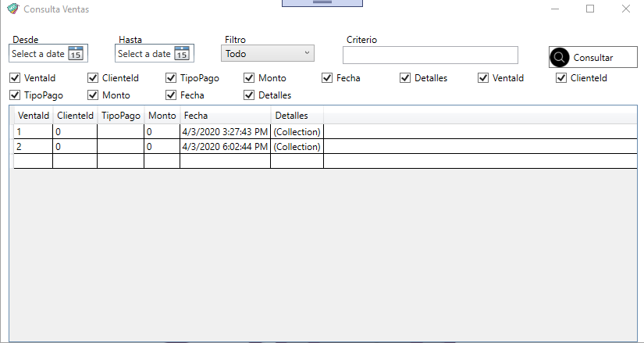This screenshot has height=343, width=644.
Task: Click (Collection) cell in the 6:02:44 PM row
Action: point(297,146)
